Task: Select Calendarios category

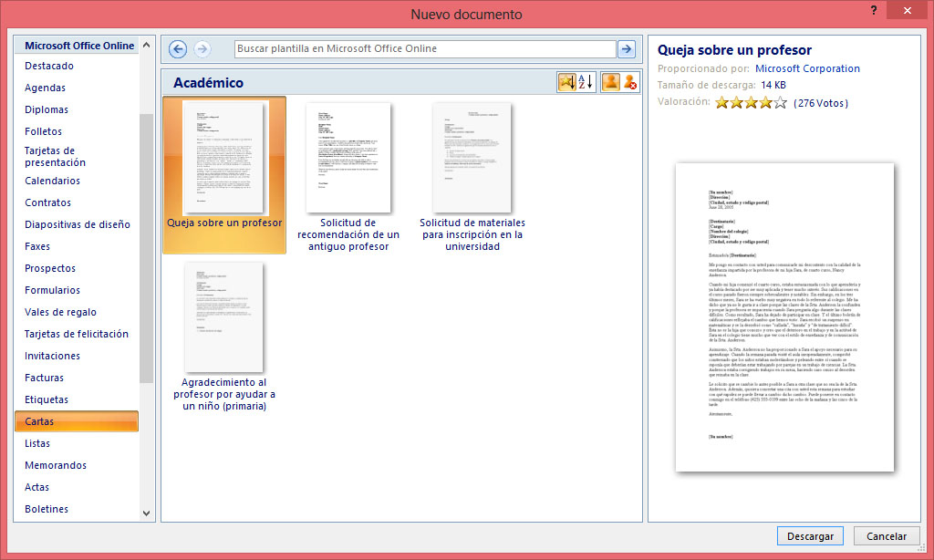Action: [52, 181]
